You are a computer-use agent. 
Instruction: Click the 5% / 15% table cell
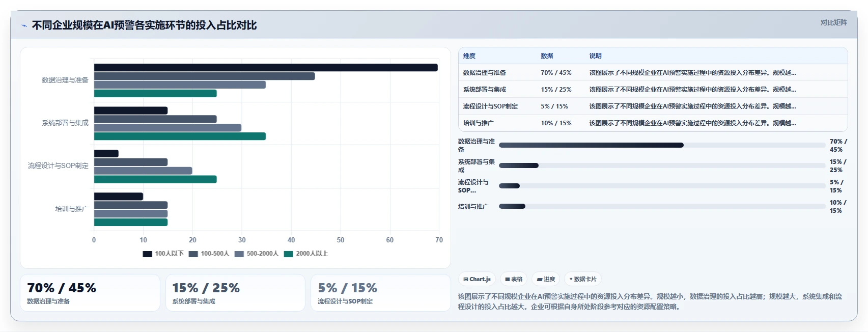point(554,106)
